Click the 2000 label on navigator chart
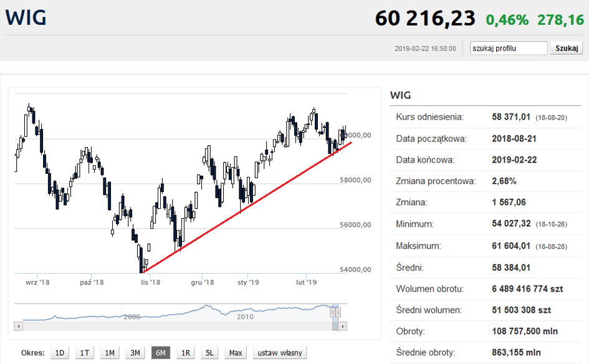Image resolution: width=589 pixels, height=364 pixels. 132,317
